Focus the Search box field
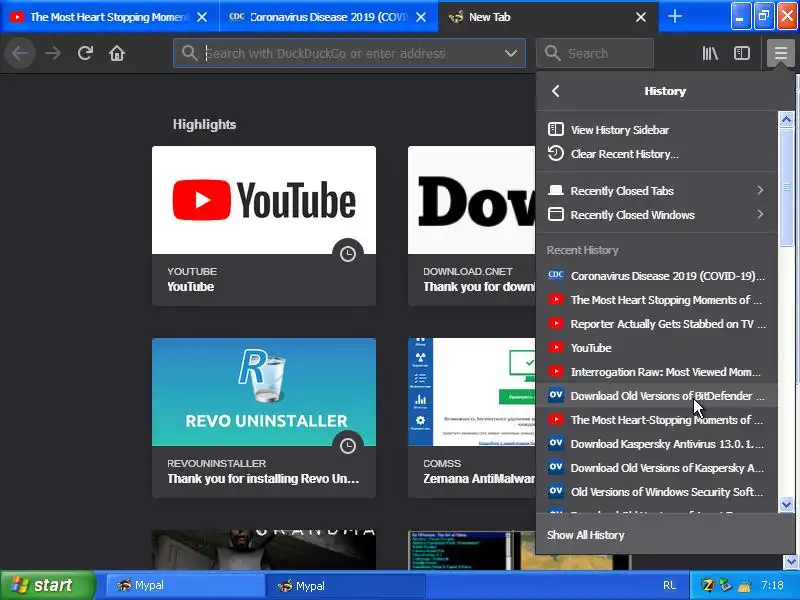 pos(595,53)
